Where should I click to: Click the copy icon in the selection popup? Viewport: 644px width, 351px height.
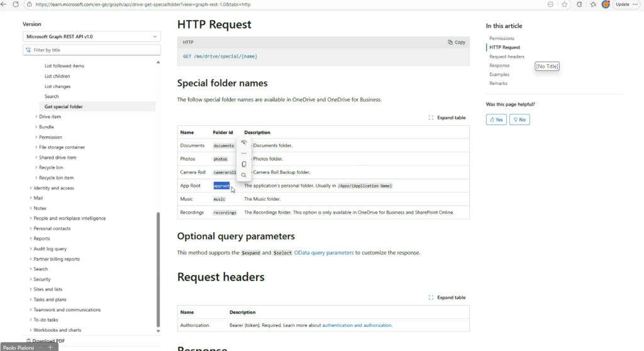[x=244, y=164]
